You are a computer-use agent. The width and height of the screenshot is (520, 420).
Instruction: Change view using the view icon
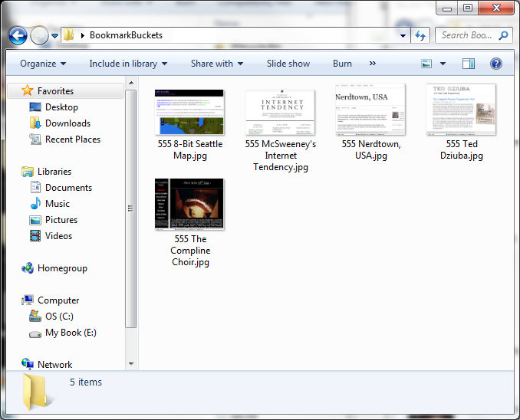[426, 64]
